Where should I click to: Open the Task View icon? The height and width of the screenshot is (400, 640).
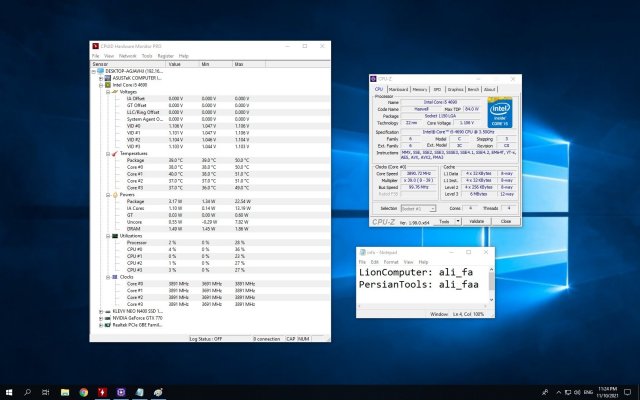[x=47, y=391]
